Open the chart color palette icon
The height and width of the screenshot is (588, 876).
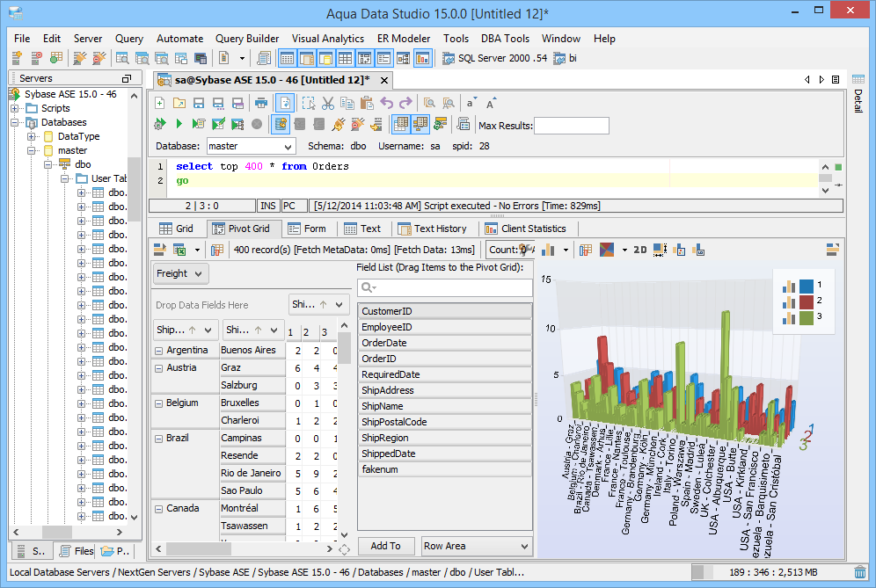[607, 250]
